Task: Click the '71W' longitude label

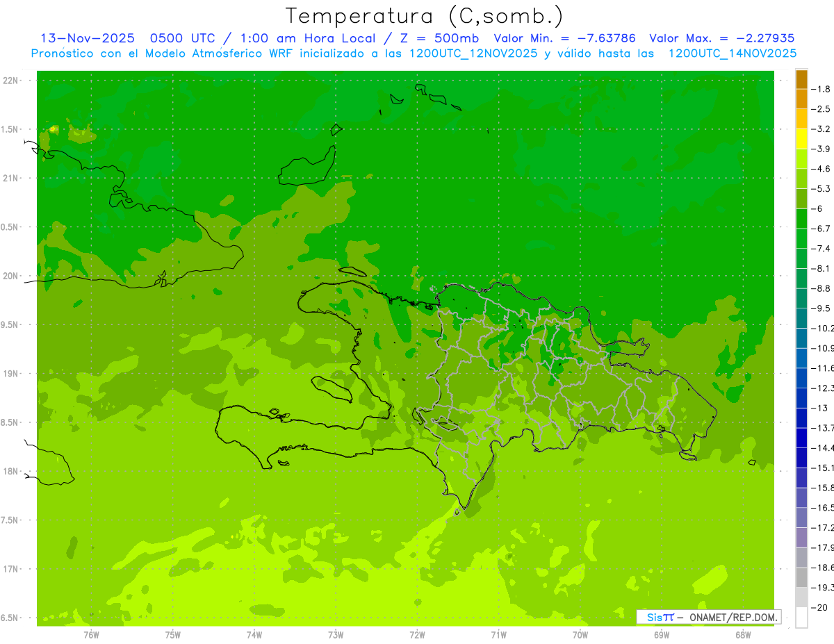Action: pos(498,635)
